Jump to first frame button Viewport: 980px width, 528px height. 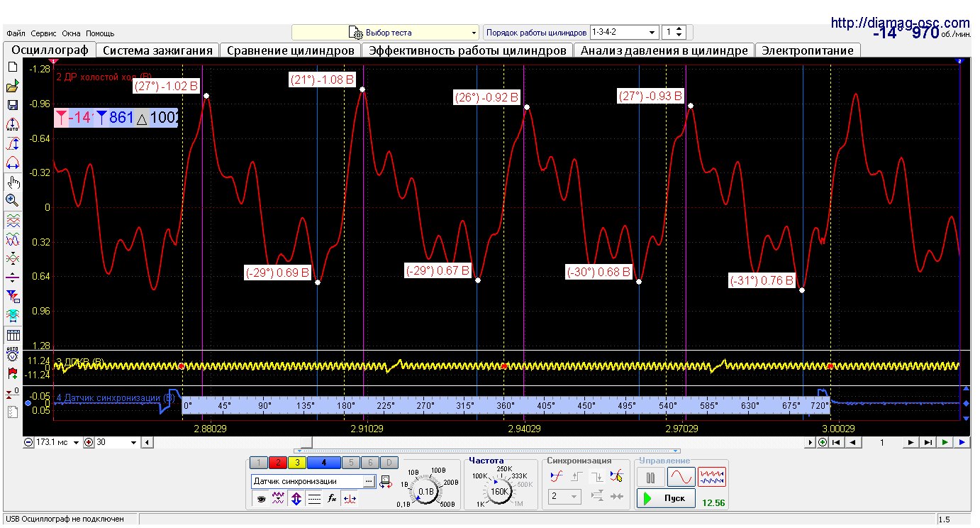click(837, 442)
